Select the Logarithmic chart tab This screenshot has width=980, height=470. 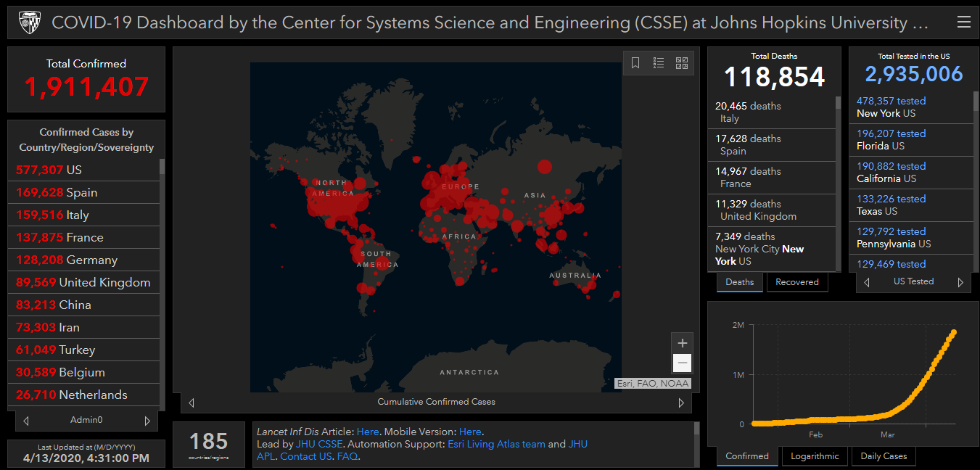pos(815,456)
